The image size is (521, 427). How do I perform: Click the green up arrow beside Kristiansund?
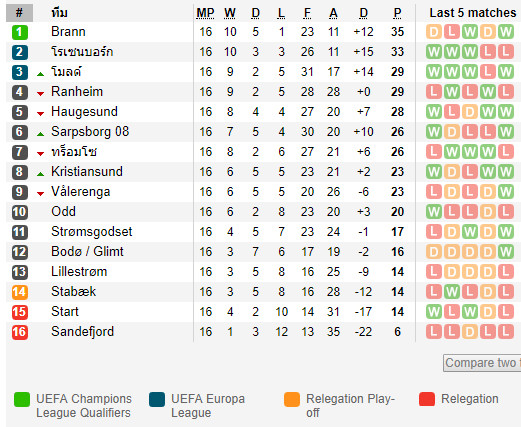click(41, 174)
